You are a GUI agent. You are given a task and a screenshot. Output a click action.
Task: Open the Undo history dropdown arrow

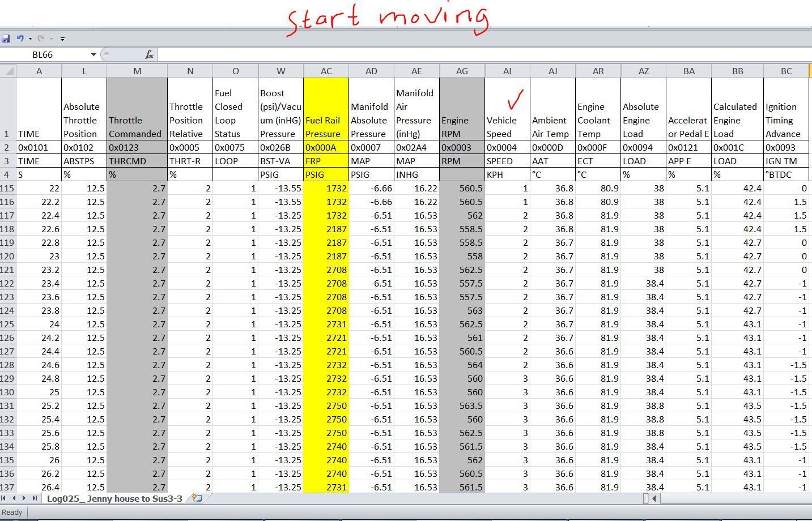pos(30,39)
